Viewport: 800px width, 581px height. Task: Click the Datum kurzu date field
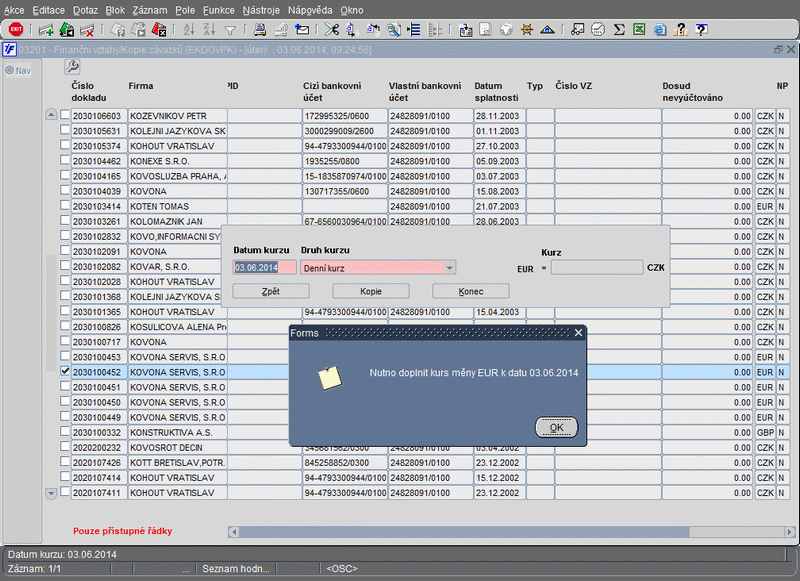(264, 268)
